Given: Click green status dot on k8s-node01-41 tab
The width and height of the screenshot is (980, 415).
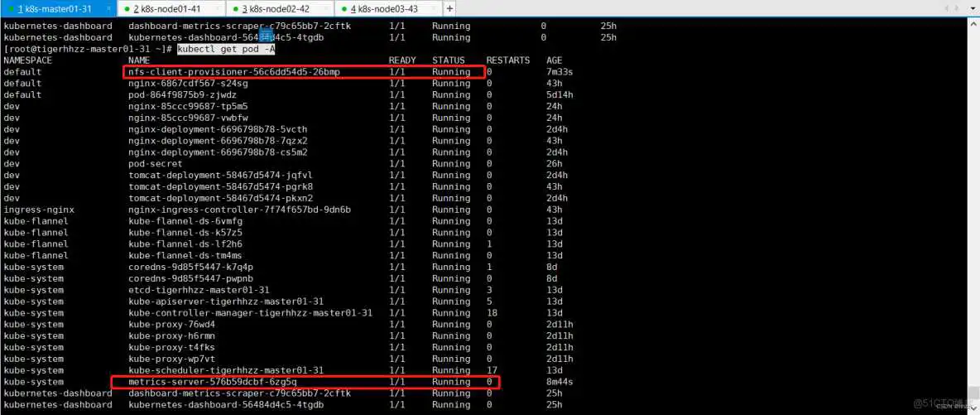Looking at the screenshot, I should pyautogui.click(x=126, y=9).
